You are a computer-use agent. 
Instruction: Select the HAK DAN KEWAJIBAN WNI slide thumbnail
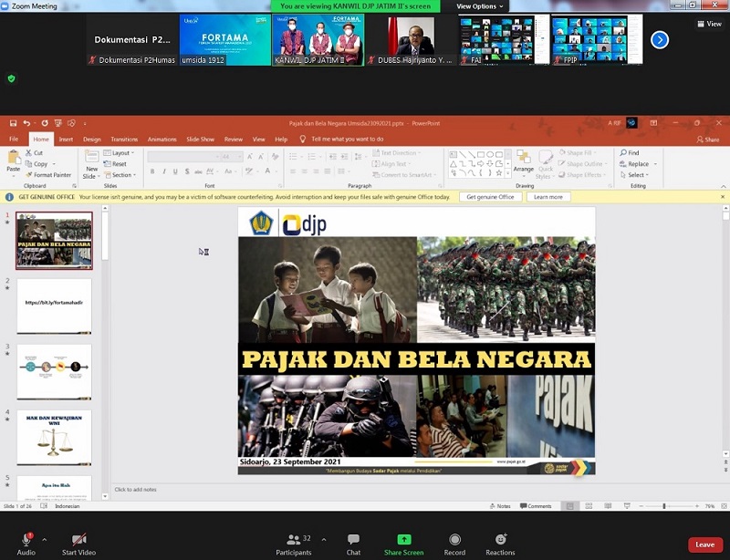pyautogui.click(x=54, y=438)
